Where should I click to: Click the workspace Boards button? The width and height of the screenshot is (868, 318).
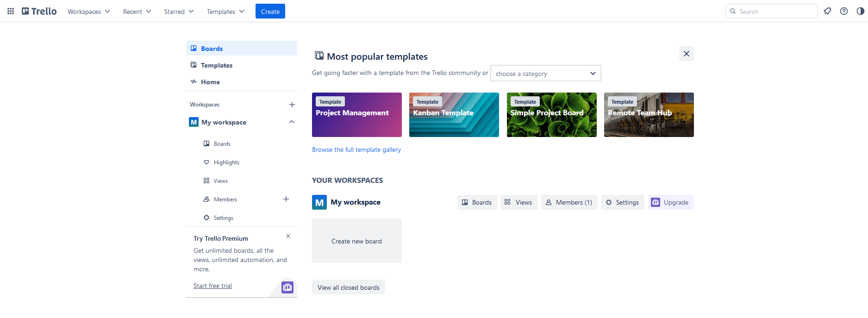coord(477,202)
